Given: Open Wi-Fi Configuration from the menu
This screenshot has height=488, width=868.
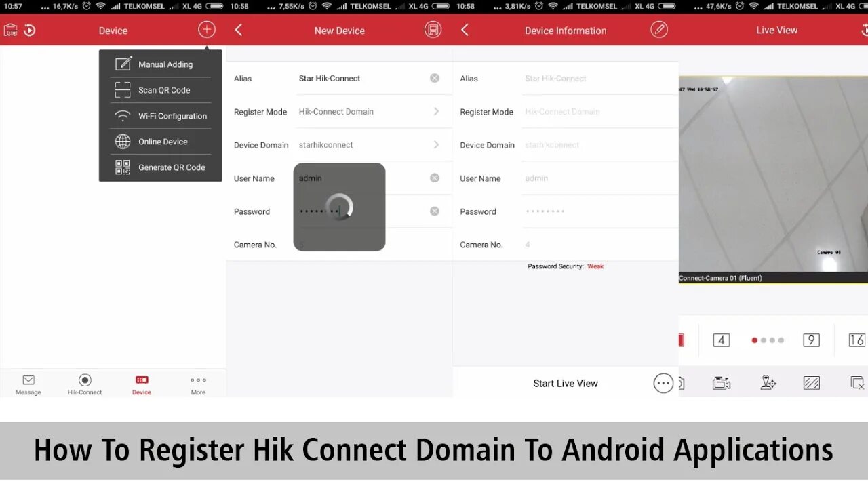Looking at the screenshot, I should 161,116.
